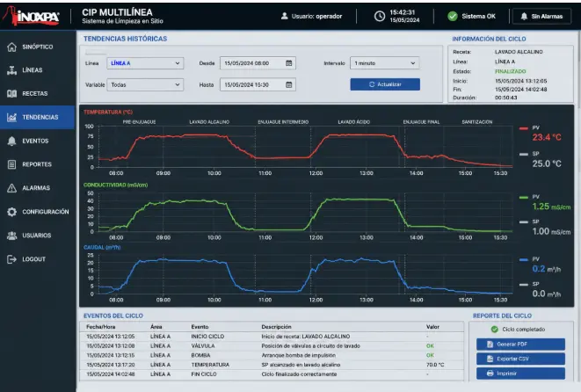The height and width of the screenshot is (392, 581).
Task: Click the Líneas pipe icon in sidebar
Action: (x=11, y=70)
